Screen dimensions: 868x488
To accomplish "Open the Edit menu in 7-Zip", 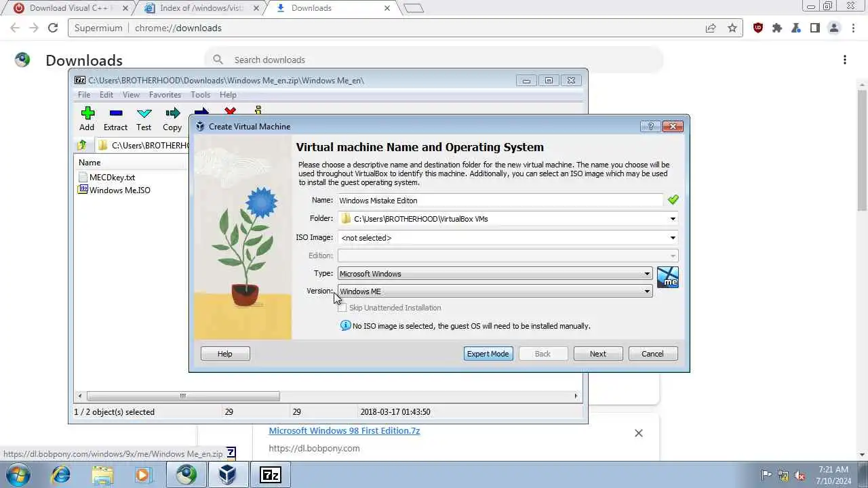I will (106, 95).
